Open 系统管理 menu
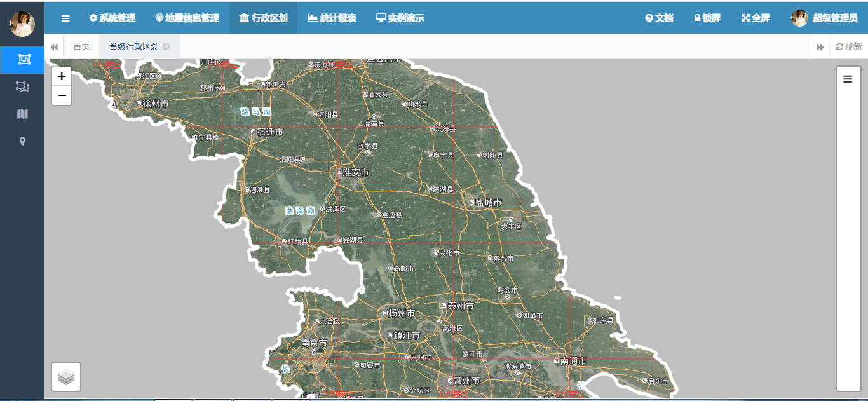This screenshot has width=868, height=401. pos(112,18)
